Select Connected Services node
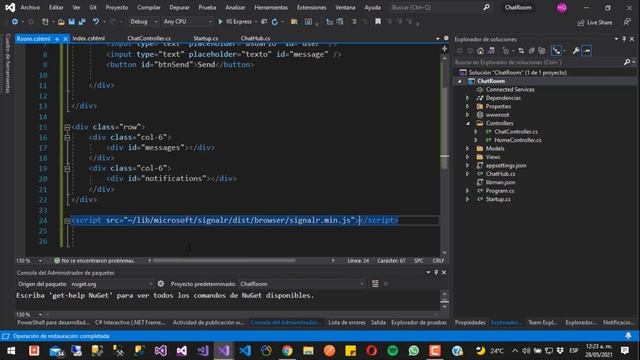Image resolution: width=640 pixels, height=360 pixels. [x=510, y=90]
